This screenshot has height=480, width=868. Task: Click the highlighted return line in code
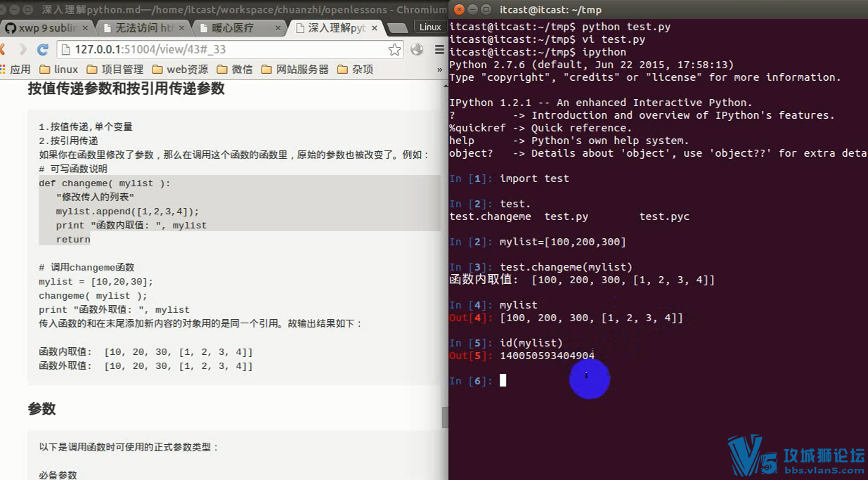73,240
